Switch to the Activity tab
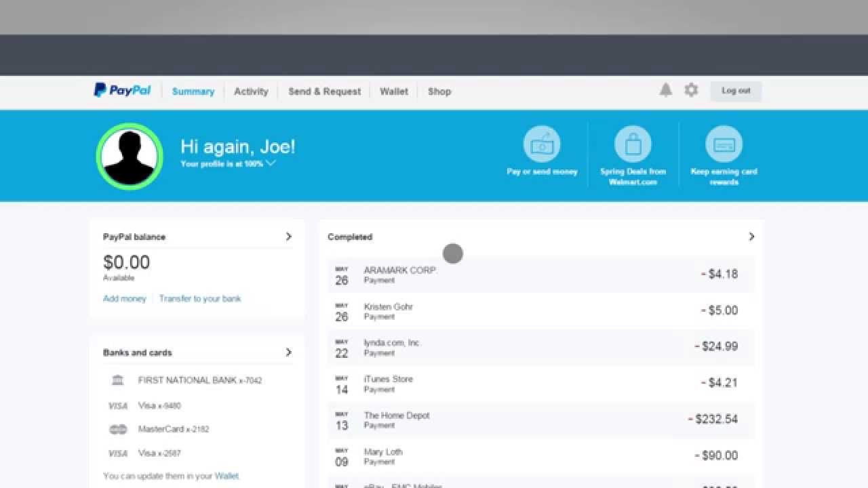The image size is (868, 488). click(x=251, y=91)
